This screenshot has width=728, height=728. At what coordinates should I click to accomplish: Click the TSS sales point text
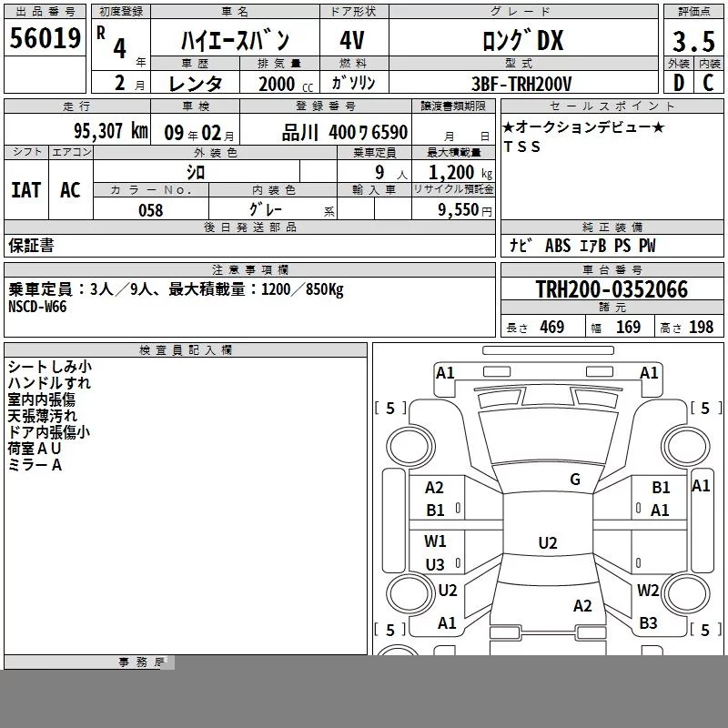[x=521, y=147]
